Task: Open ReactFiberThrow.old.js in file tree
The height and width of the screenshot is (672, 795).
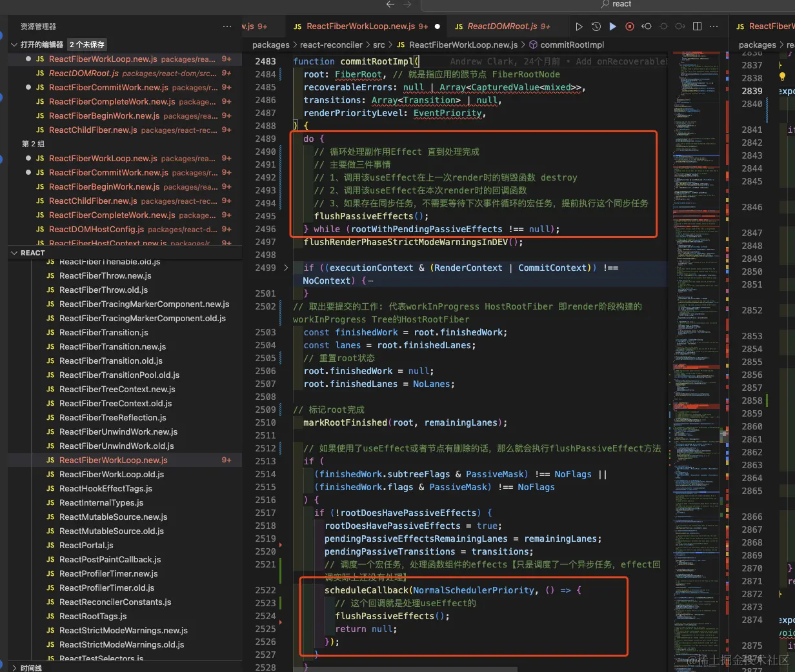Action: 125,290
